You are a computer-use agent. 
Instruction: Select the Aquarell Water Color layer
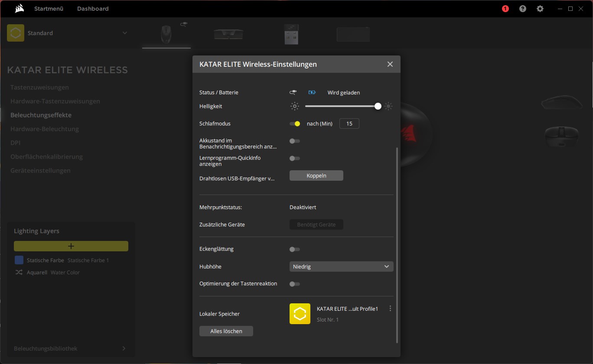pyautogui.click(x=53, y=273)
